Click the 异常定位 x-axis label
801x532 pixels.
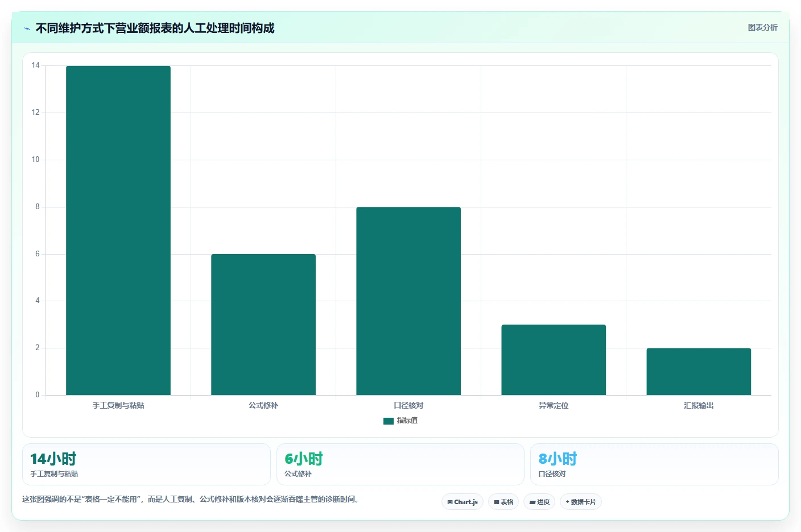[x=554, y=405]
